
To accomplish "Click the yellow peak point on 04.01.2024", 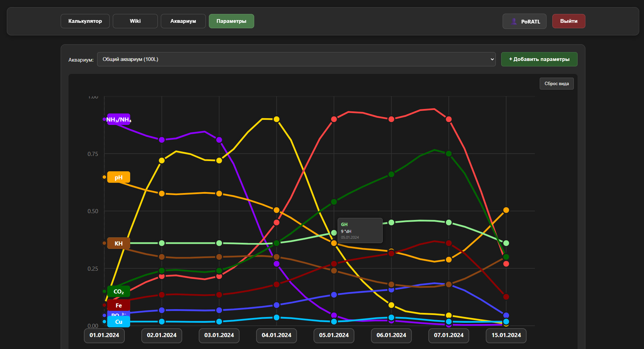I will pos(276,119).
